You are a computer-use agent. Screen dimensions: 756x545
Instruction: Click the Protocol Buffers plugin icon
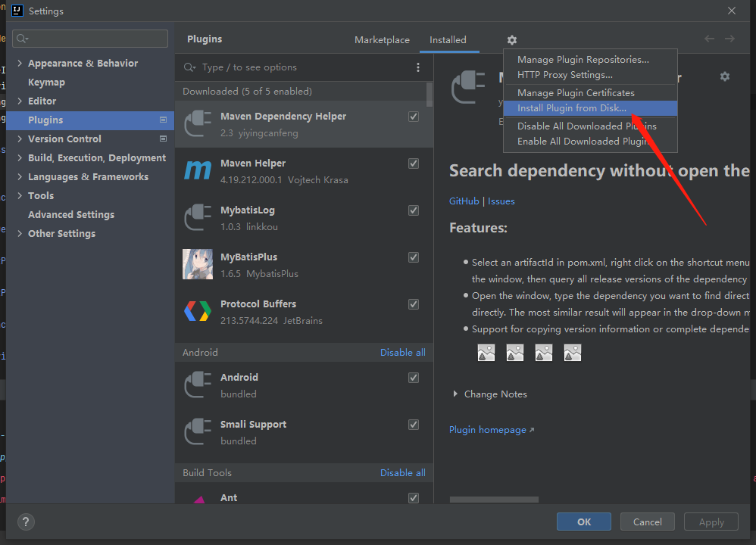coord(198,312)
